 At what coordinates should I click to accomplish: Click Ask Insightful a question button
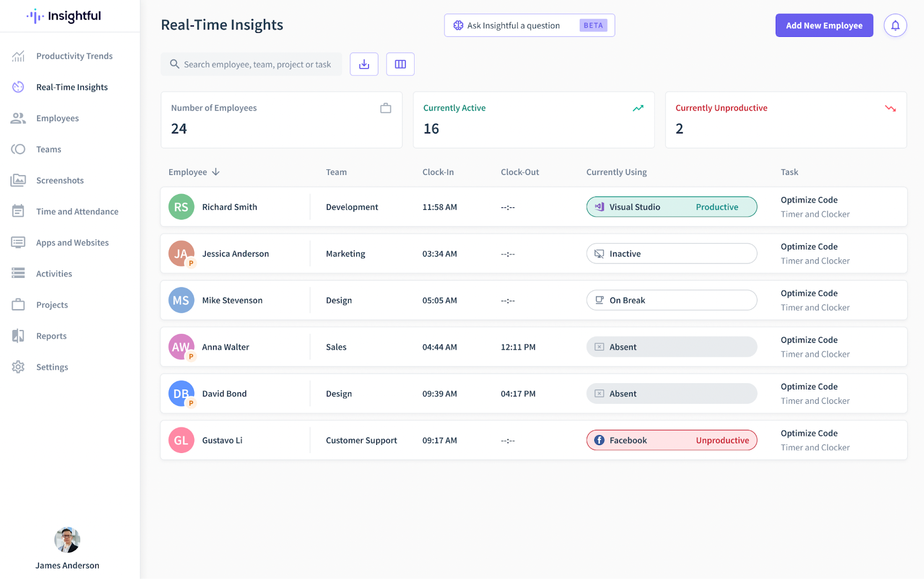click(x=529, y=25)
